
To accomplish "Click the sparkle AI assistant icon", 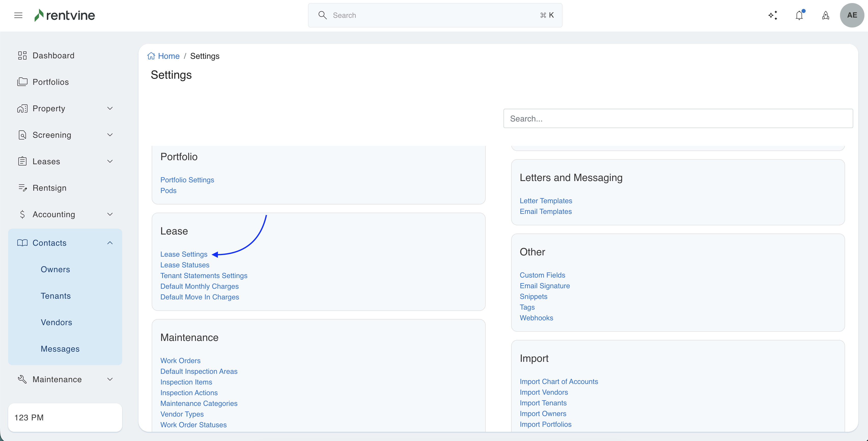I will (773, 15).
